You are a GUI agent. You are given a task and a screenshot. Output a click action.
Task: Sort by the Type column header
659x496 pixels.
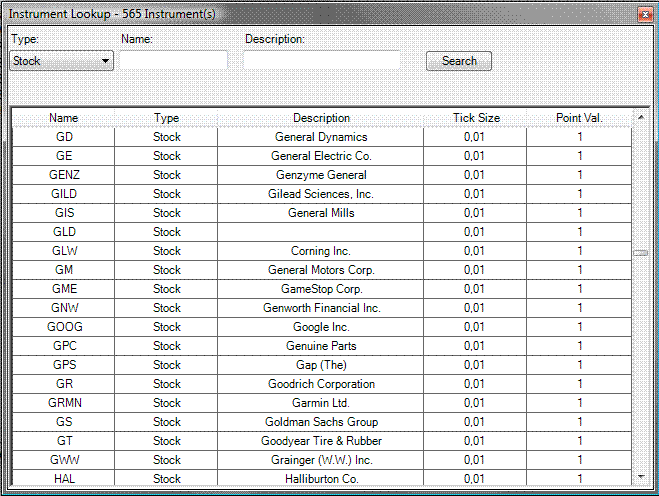click(166, 118)
